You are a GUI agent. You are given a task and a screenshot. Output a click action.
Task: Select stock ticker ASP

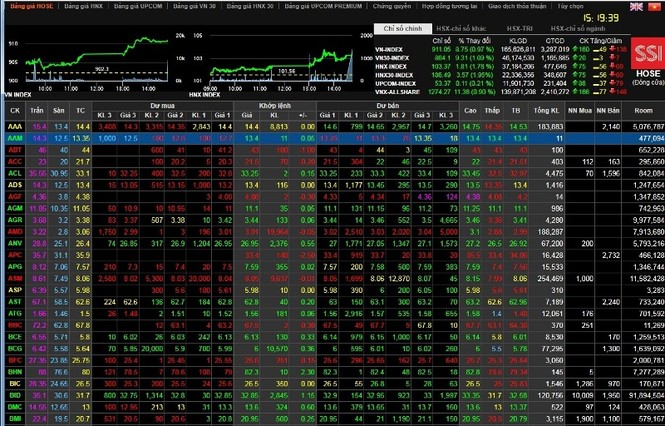coord(15,290)
